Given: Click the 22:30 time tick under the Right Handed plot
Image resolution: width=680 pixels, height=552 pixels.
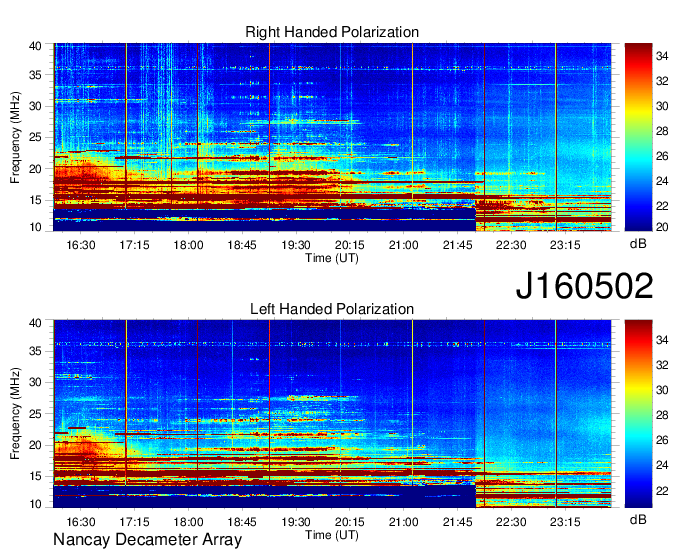Looking at the screenshot, I should (x=511, y=245).
